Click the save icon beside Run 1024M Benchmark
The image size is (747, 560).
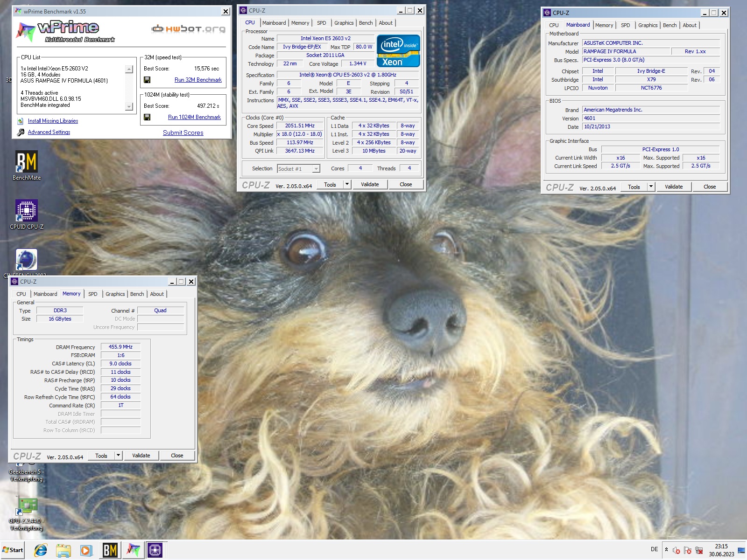point(147,117)
